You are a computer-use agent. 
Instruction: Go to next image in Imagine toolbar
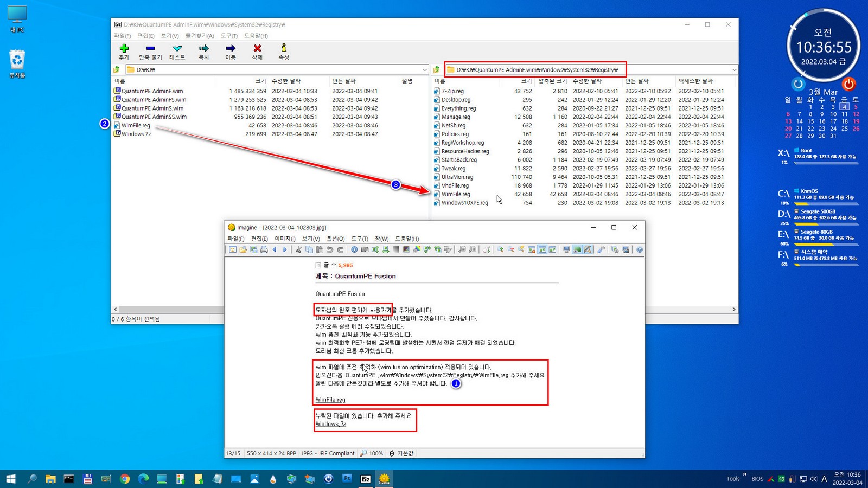click(285, 249)
